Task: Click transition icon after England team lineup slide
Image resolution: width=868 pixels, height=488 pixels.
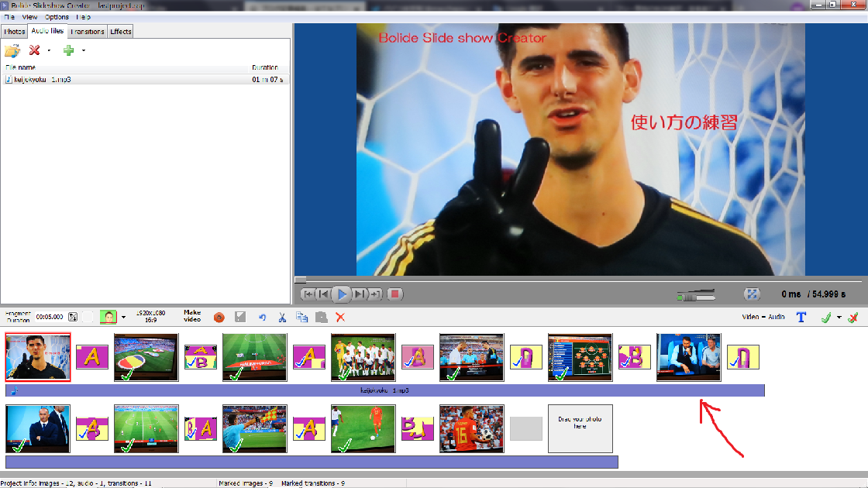Action: point(418,357)
